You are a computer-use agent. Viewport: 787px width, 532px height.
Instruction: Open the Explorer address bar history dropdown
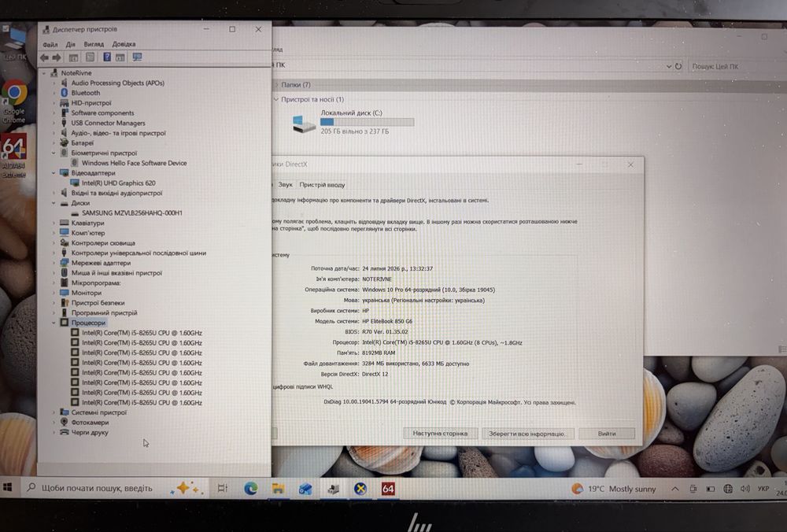pyautogui.click(x=668, y=66)
